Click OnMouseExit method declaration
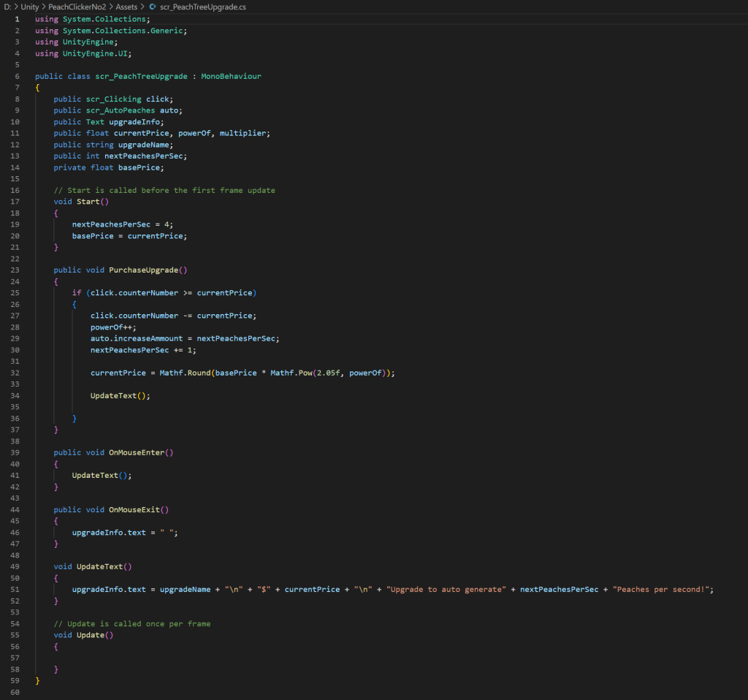 [x=133, y=509]
